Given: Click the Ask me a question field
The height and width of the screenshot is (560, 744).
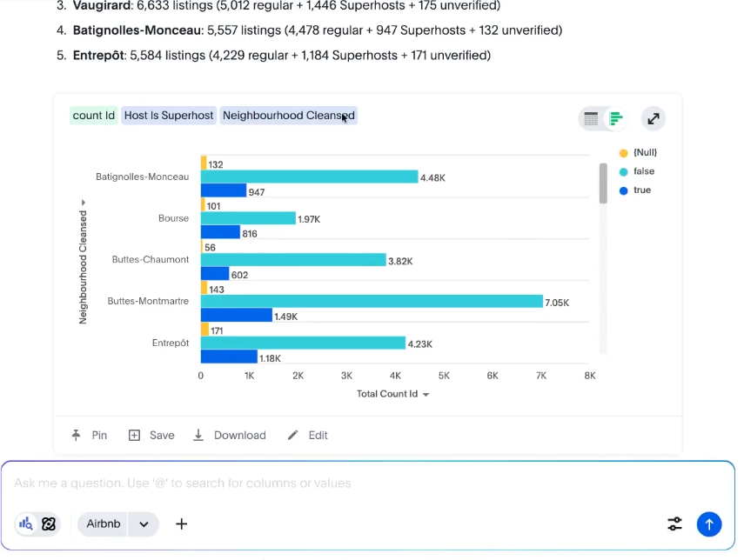Looking at the screenshot, I should pyautogui.click(x=348, y=483).
